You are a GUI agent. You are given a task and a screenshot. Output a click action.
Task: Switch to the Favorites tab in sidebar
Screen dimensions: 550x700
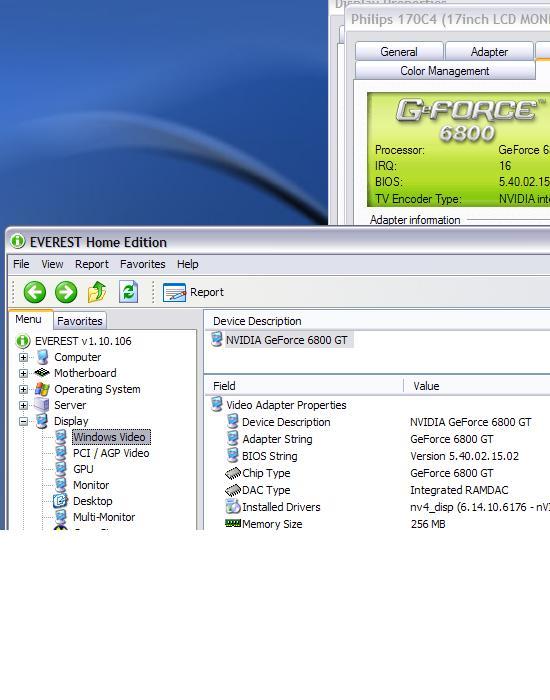click(x=80, y=321)
